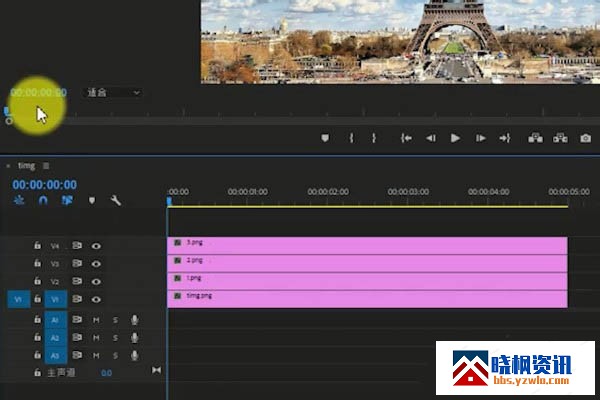Select the timg sequence tab
600x400 pixels.
[x=26, y=166]
